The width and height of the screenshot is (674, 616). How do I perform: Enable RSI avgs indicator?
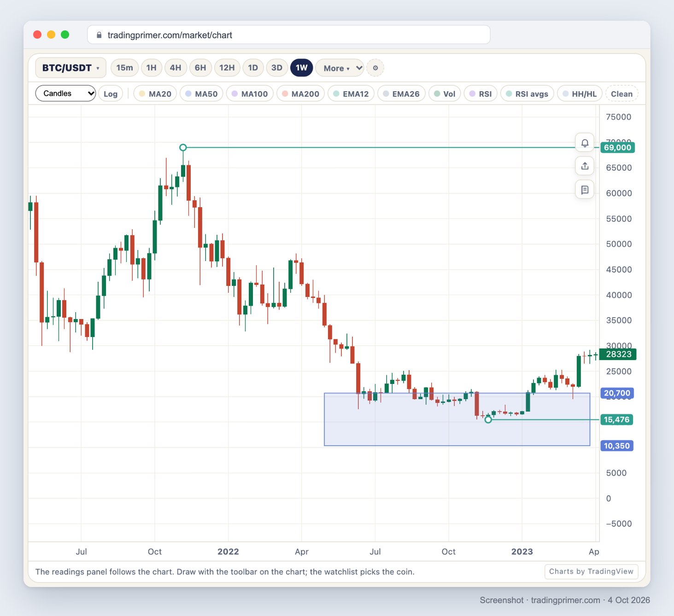(527, 94)
